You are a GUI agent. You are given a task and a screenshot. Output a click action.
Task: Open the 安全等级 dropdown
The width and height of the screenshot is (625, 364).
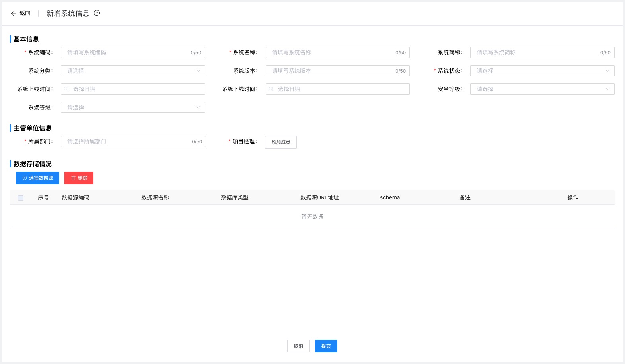(542, 89)
